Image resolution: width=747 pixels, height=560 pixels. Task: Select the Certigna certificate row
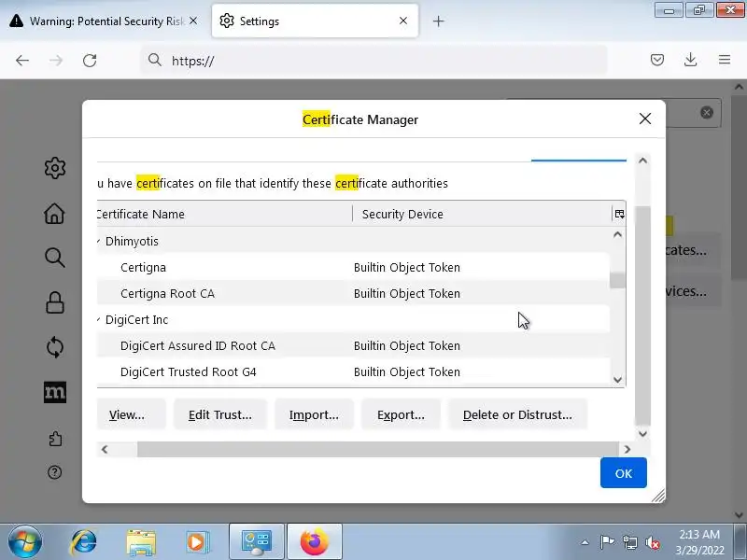353,267
